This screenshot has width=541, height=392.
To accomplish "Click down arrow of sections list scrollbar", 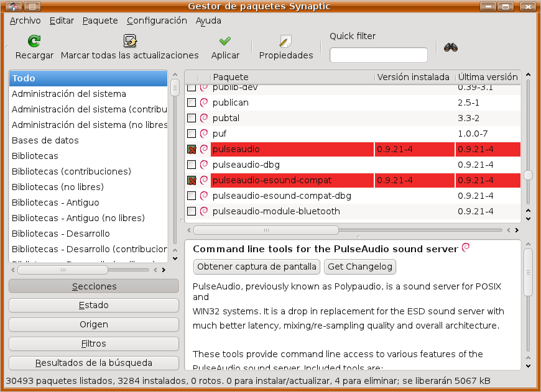I will coord(175,258).
